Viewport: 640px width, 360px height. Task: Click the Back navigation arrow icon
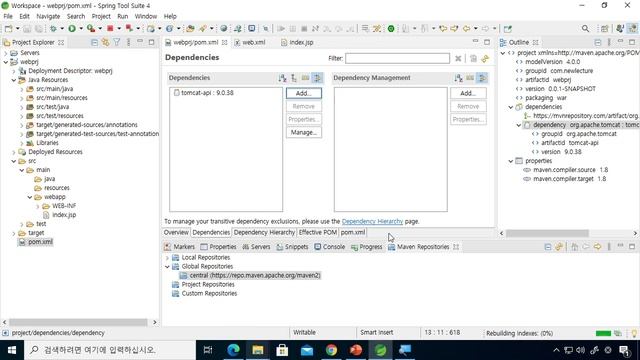point(466,29)
